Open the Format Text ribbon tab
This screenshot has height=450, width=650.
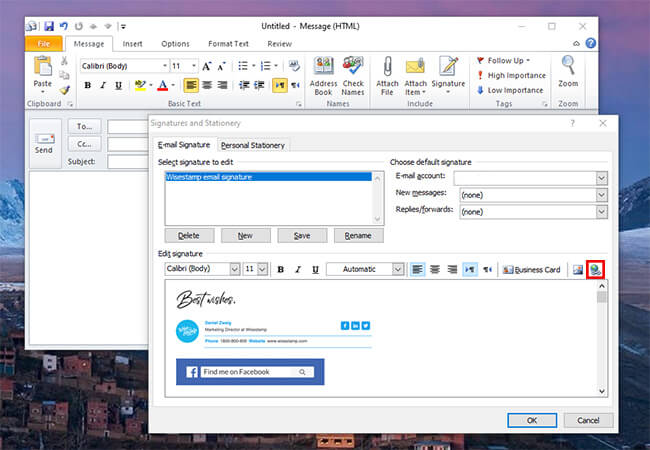(x=227, y=44)
